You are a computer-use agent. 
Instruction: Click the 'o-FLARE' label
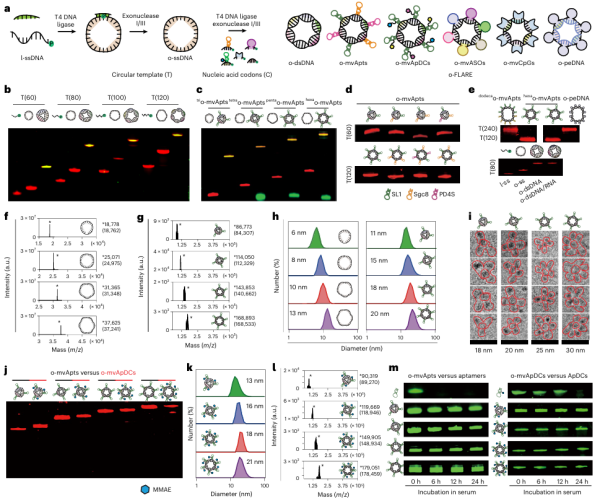pyautogui.click(x=460, y=75)
